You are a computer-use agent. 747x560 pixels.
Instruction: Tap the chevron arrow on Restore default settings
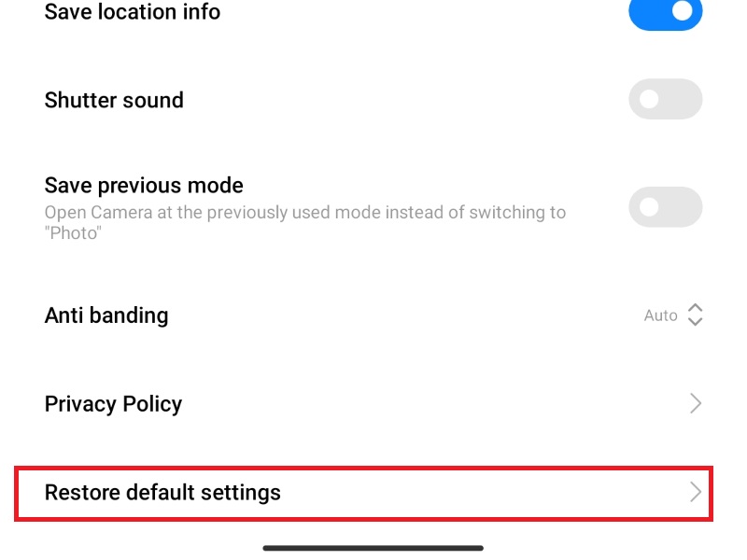696,492
